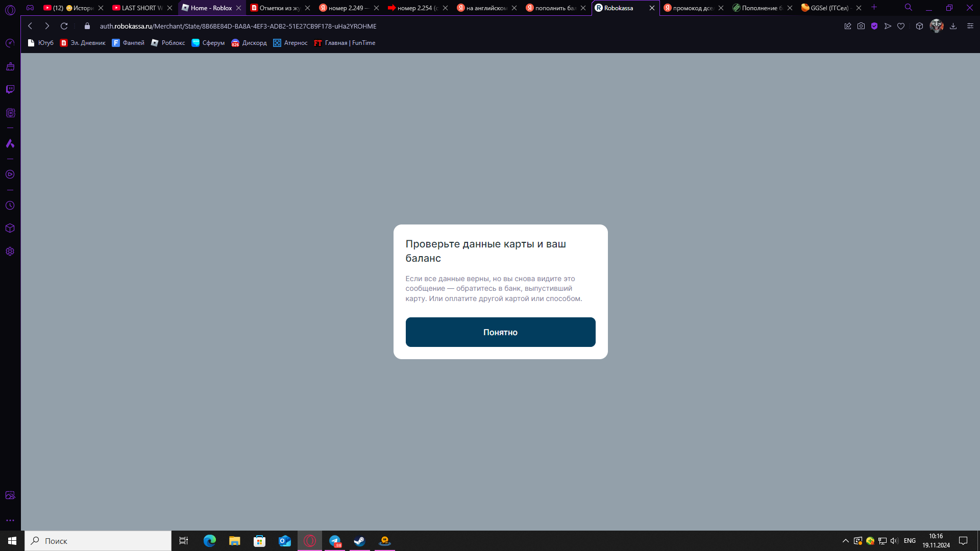Switch ENG input language indicator
Screen dimensions: 980x551
click(x=910, y=541)
